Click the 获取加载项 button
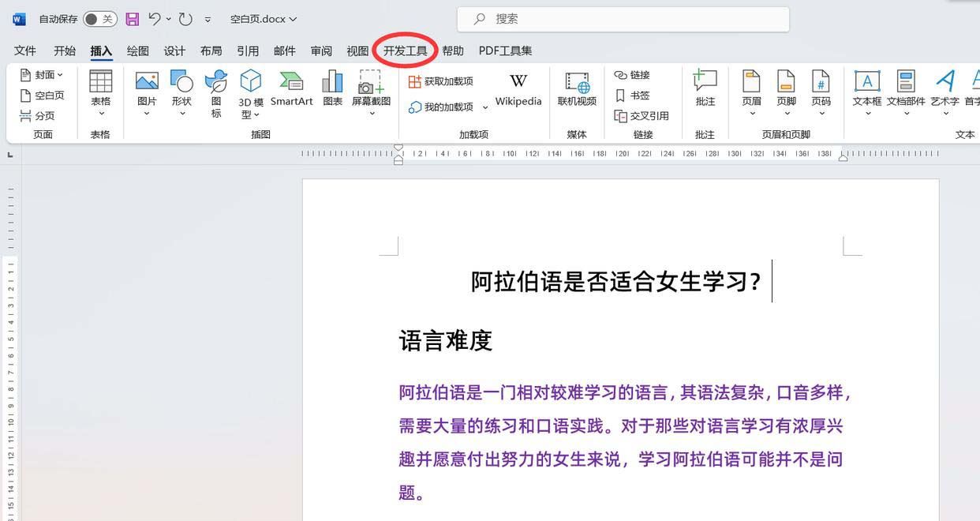 coord(440,81)
